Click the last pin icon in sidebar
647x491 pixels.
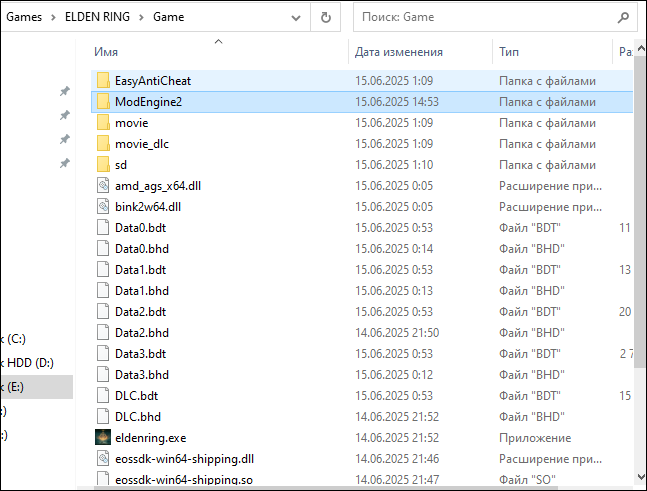[65, 163]
